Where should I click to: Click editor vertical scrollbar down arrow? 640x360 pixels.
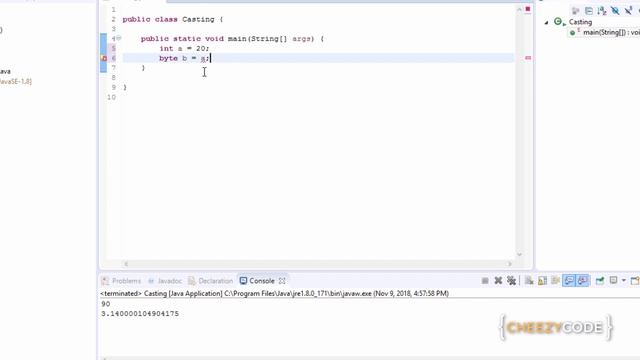pos(519,254)
